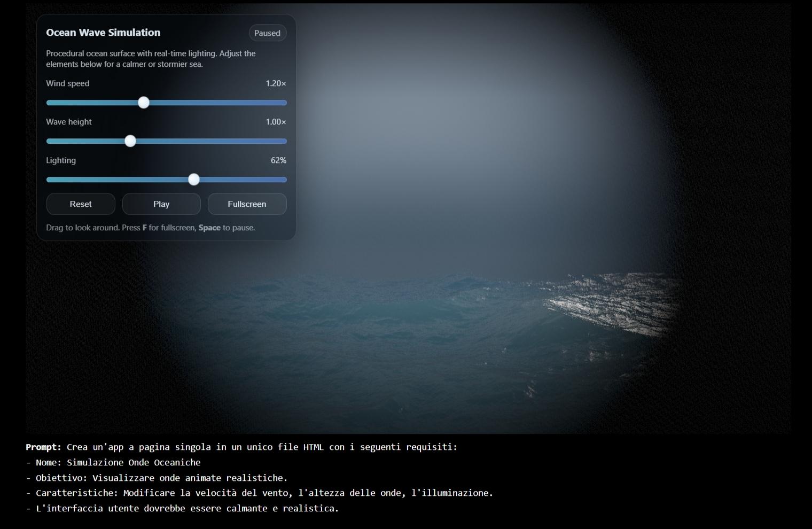The width and height of the screenshot is (812, 529).
Task: Click the Wave height 1.00× value
Action: click(x=276, y=122)
